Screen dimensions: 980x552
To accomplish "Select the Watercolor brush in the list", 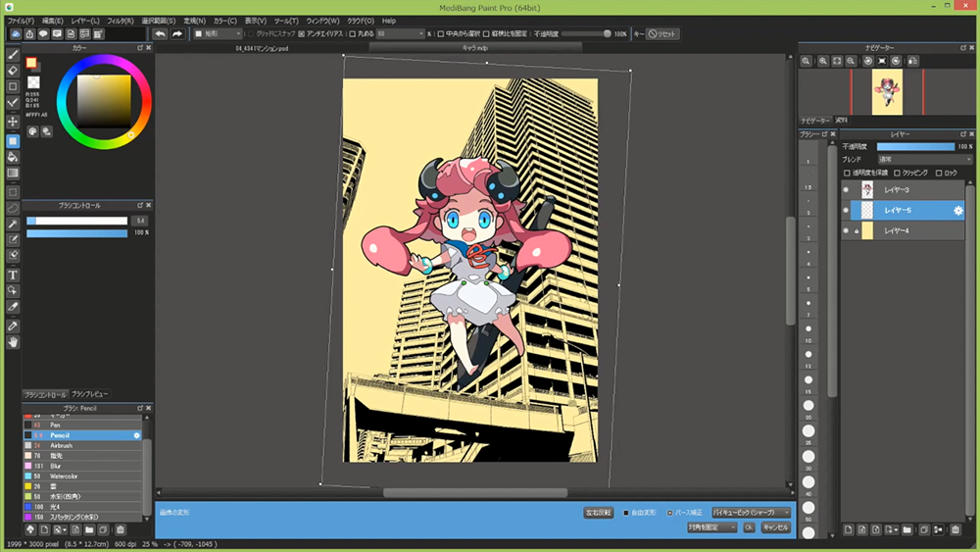I will pyautogui.click(x=82, y=477).
